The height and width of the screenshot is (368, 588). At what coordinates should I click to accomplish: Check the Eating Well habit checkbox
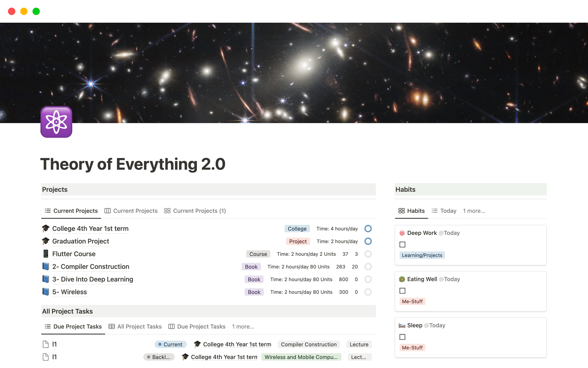click(x=402, y=291)
